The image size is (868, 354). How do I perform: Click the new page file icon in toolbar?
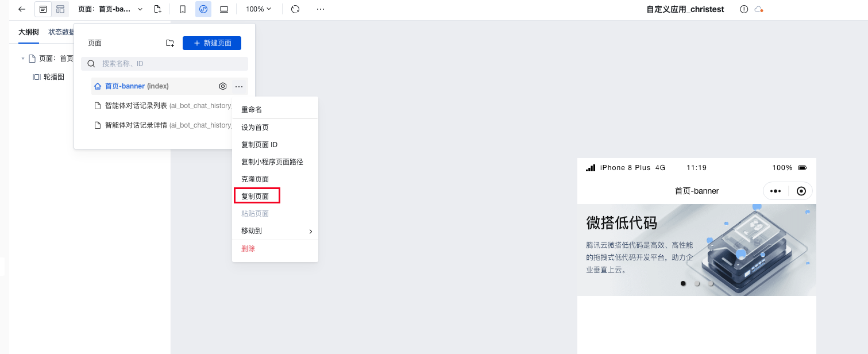[157, 9]
